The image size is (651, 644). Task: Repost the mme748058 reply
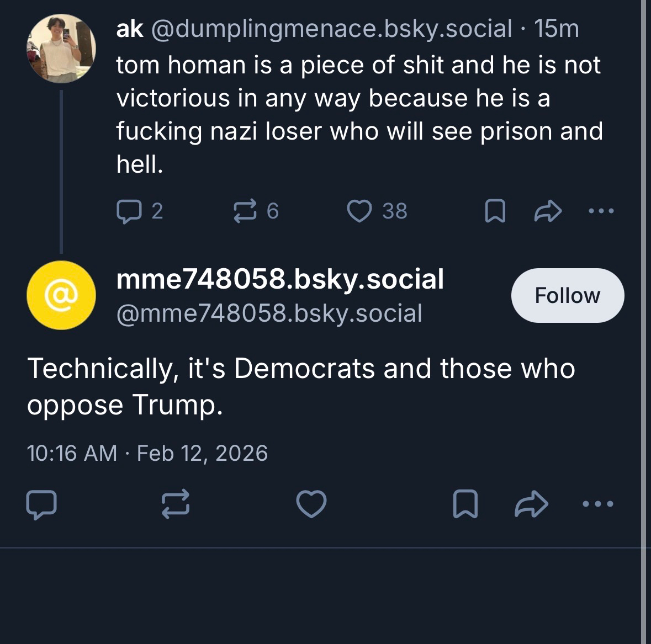point(176,504)
